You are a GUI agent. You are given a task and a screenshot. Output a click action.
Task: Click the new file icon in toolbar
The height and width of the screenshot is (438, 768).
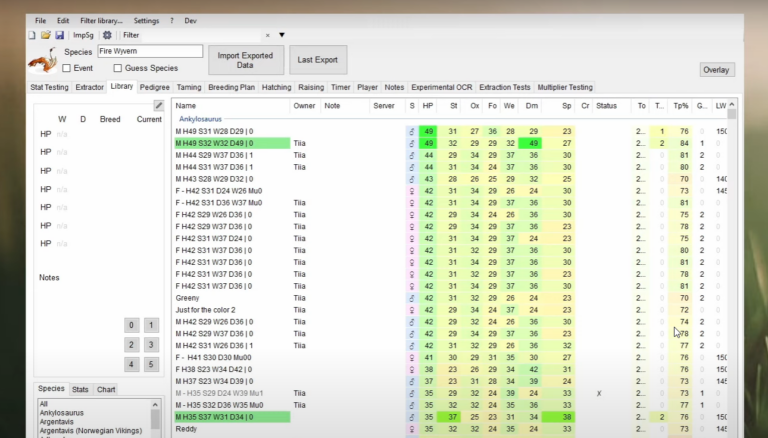click(x=32, y=35)
